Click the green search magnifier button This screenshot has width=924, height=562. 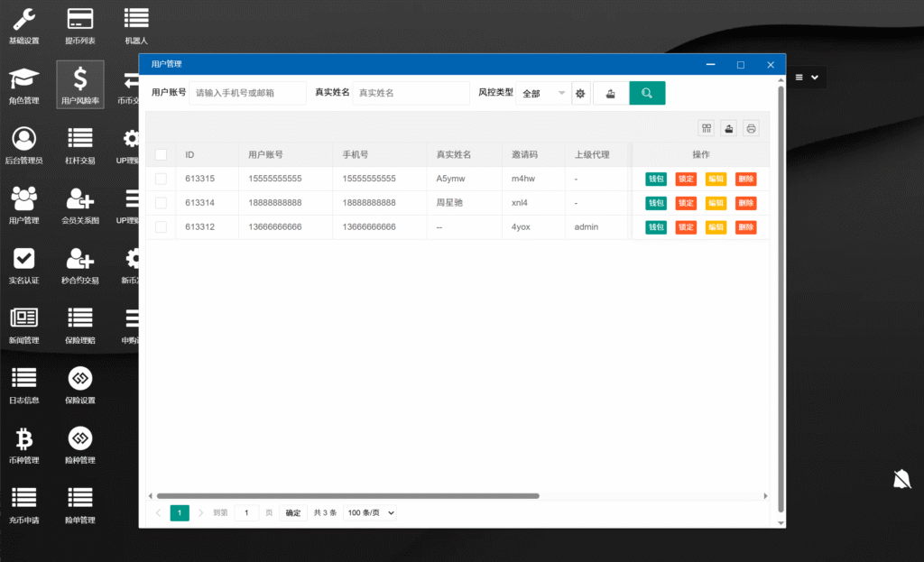tap(647, 93)
